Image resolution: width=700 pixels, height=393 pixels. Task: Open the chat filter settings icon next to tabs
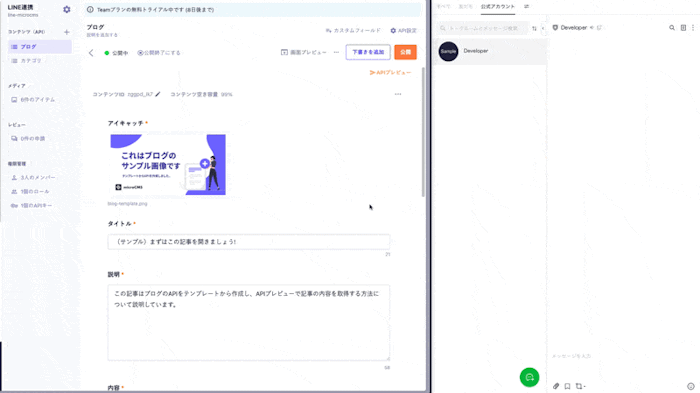527,7
